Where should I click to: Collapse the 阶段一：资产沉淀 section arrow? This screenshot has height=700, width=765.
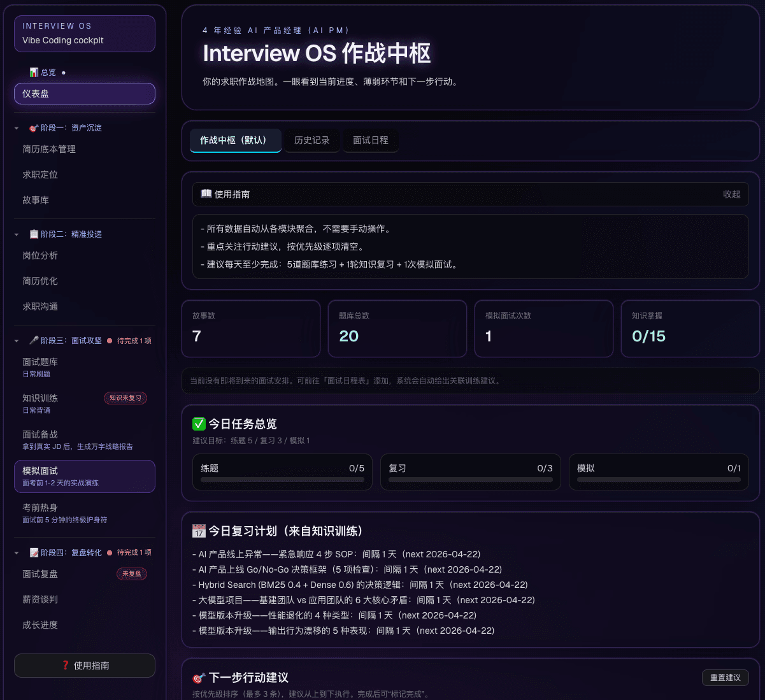click(17, 128)
